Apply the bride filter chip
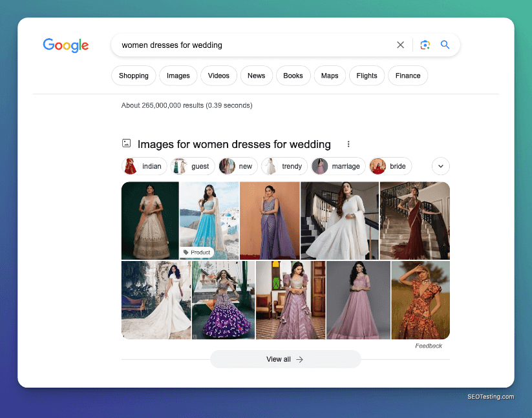This screenshot has width=532, height=418. click(x=390, y=166)
